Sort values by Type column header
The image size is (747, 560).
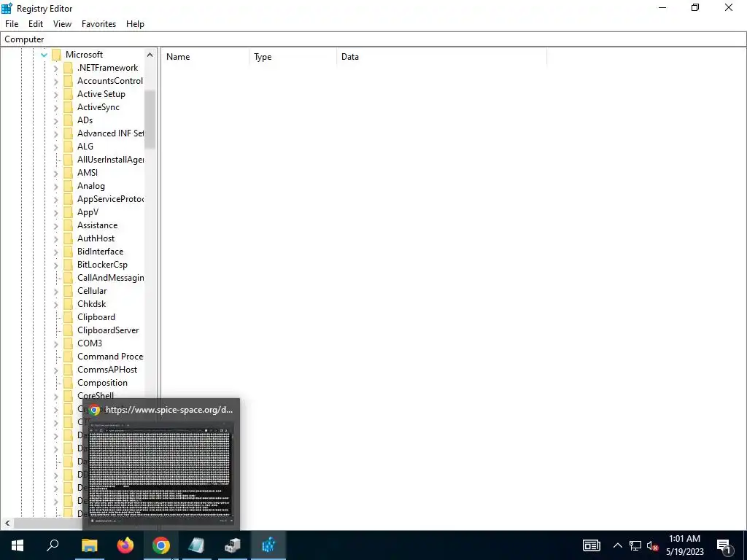coord(293,57)
